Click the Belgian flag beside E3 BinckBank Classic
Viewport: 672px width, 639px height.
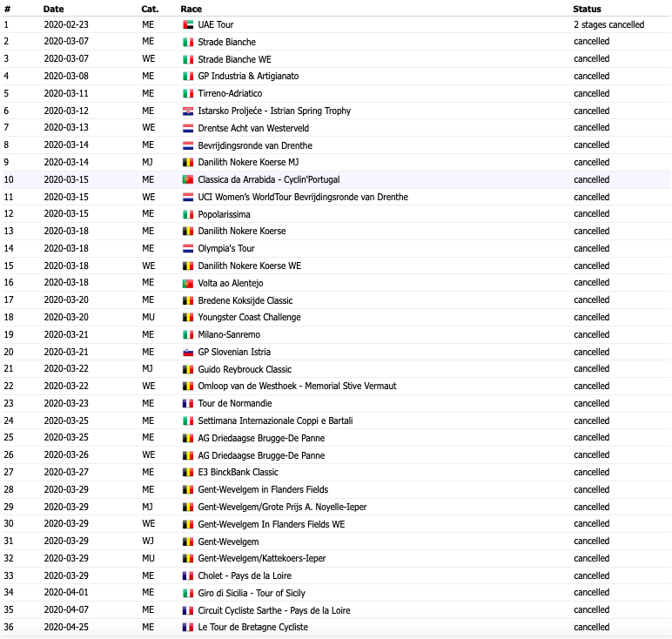[x=188, y=473]
